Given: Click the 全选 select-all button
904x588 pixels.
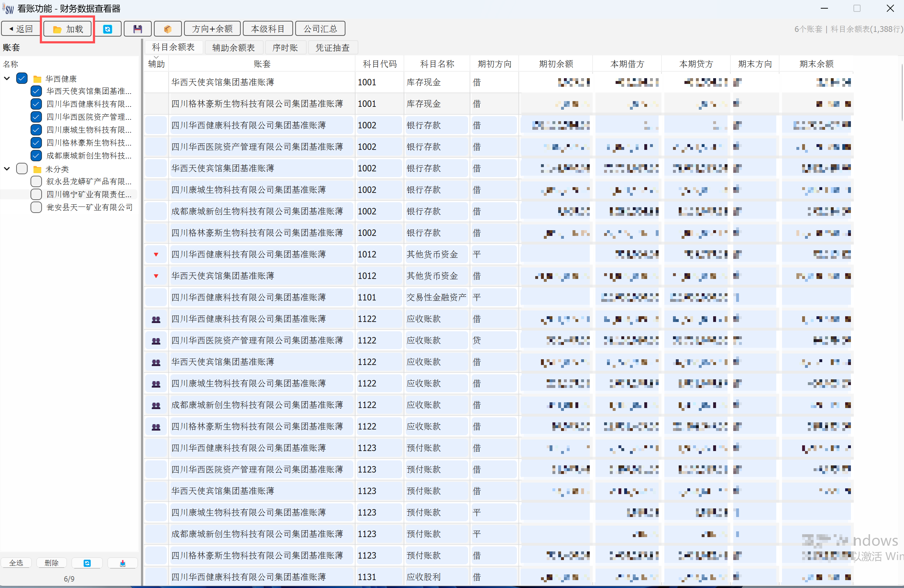Looking at the screenshot, I should click(x=16, y=563).
